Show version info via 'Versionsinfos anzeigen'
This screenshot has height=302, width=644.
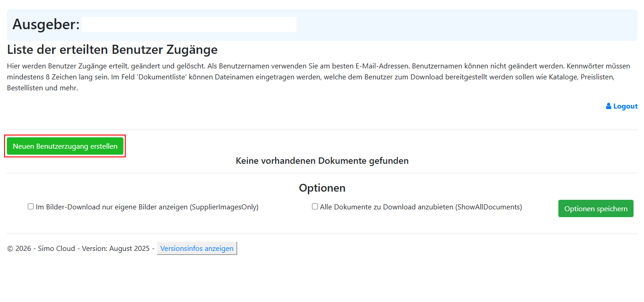[197, 248]
